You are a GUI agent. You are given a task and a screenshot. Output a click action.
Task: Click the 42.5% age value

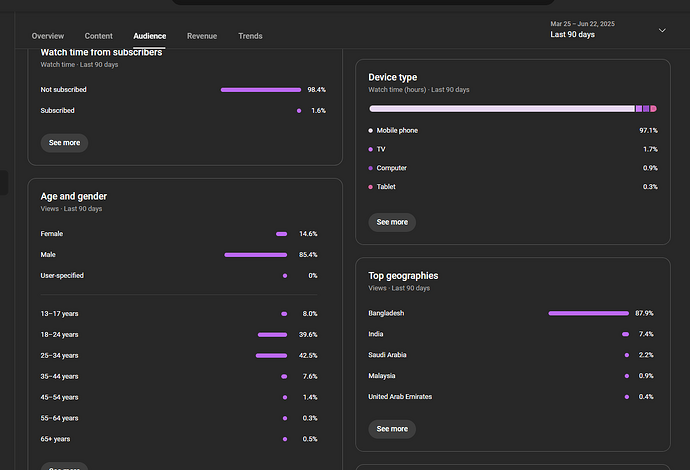308,356
